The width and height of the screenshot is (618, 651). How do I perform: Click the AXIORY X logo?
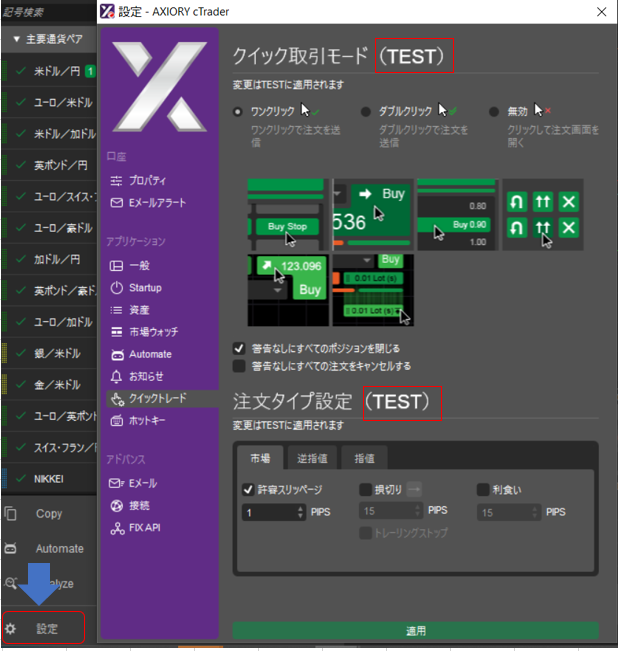point(160,86)
